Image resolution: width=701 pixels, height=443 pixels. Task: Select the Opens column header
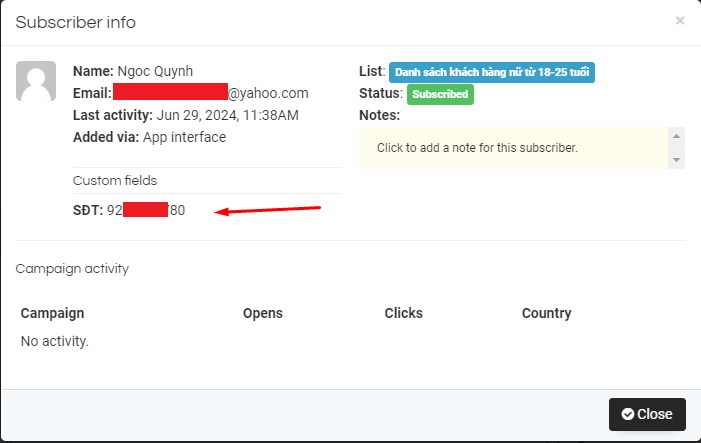tap(263, 313)
